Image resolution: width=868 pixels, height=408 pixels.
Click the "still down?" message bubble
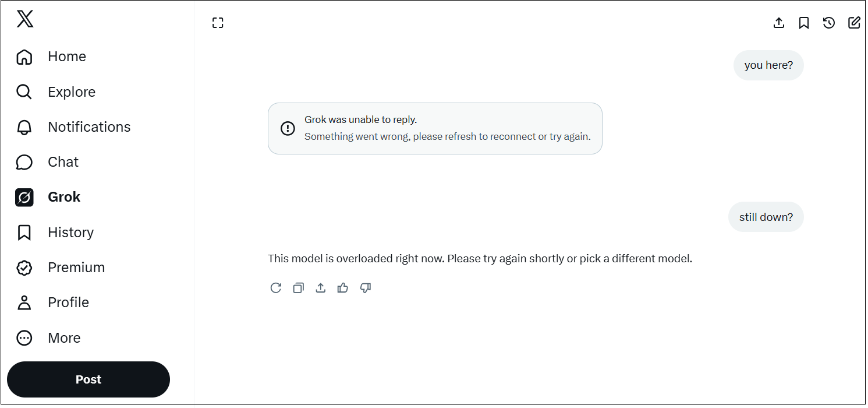766,217
